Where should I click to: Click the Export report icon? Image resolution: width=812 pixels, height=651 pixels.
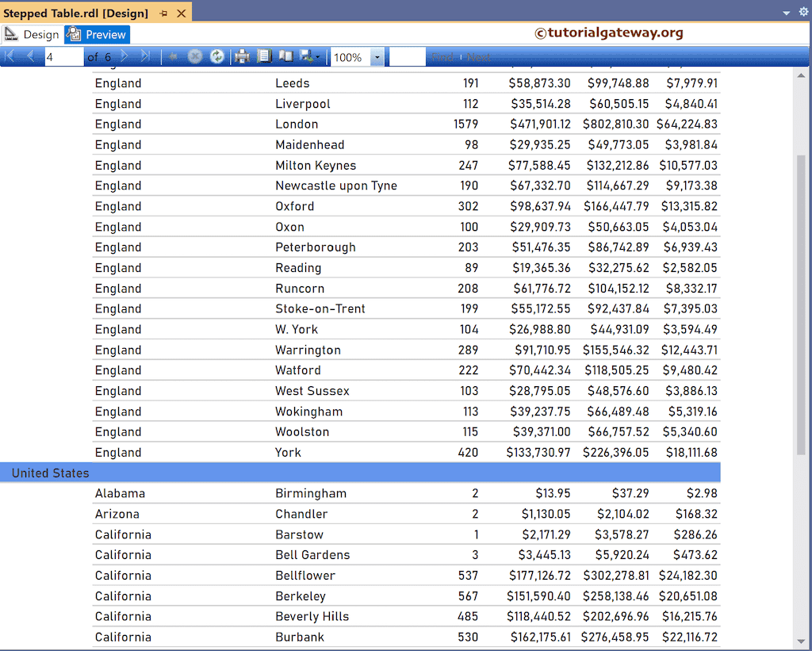(x=305, y=56)
